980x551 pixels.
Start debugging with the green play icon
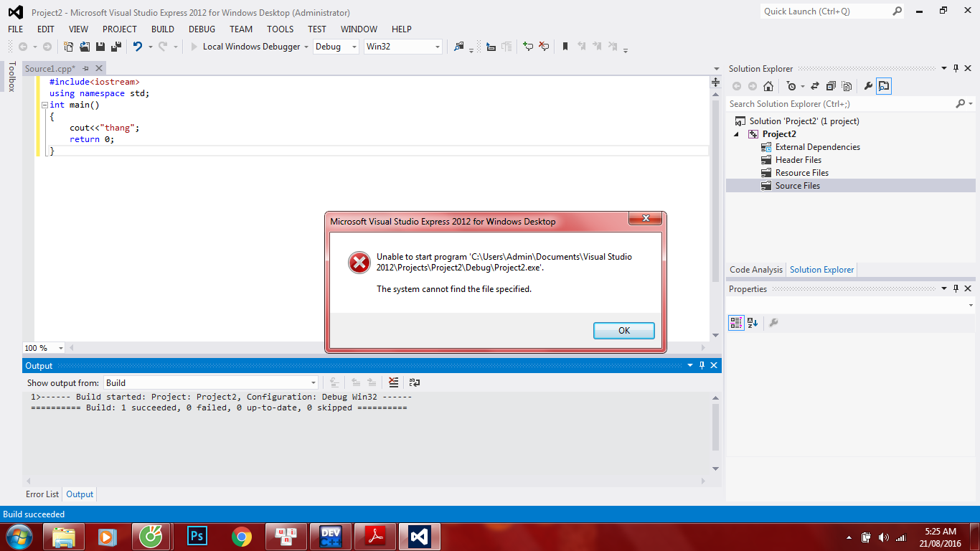(x=194, y=47)
